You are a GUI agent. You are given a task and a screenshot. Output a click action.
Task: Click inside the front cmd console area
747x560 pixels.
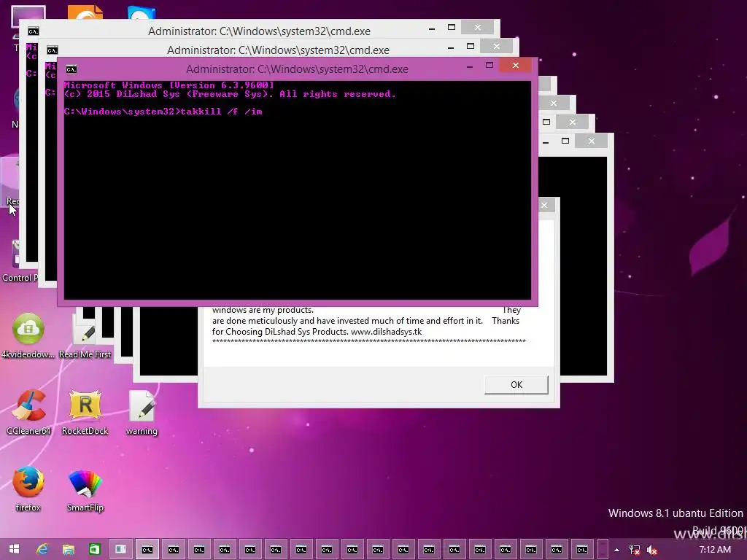[298, 190]
